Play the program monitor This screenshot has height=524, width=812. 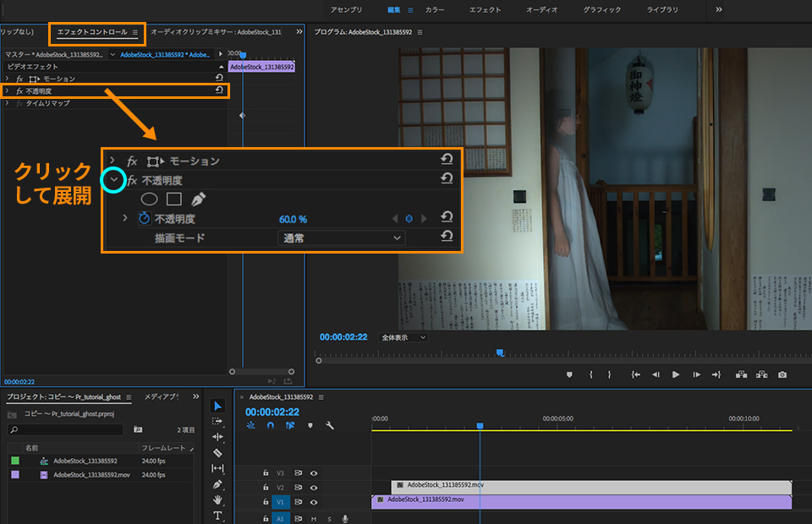tap(676, 374)
